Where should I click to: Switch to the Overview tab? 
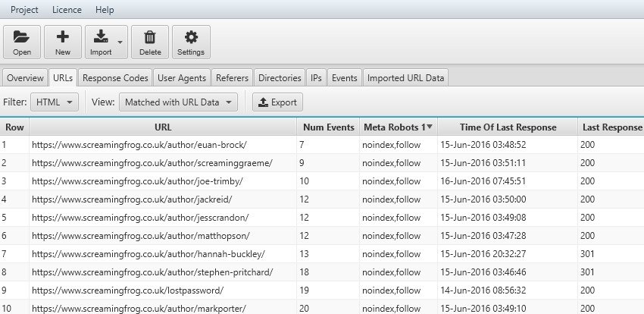coord(25,77)
